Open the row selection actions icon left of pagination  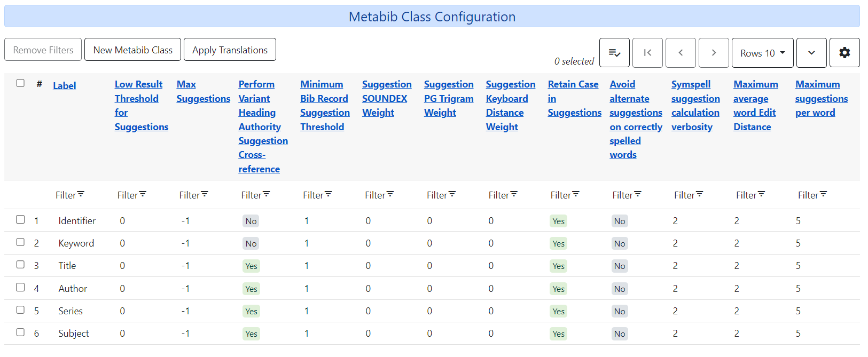tap(614, 52)
